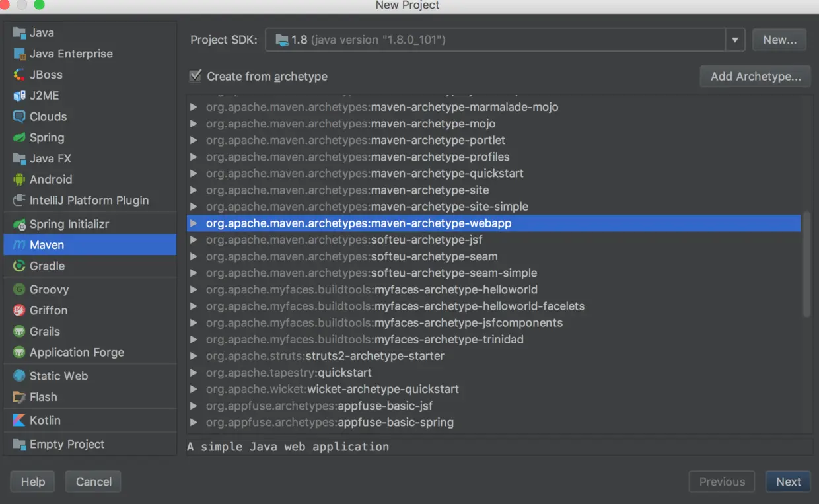Select myfaces-archetype-helloworld row text
The width and height of the screenshot is (819, 504).
click(x=372, y=289)
